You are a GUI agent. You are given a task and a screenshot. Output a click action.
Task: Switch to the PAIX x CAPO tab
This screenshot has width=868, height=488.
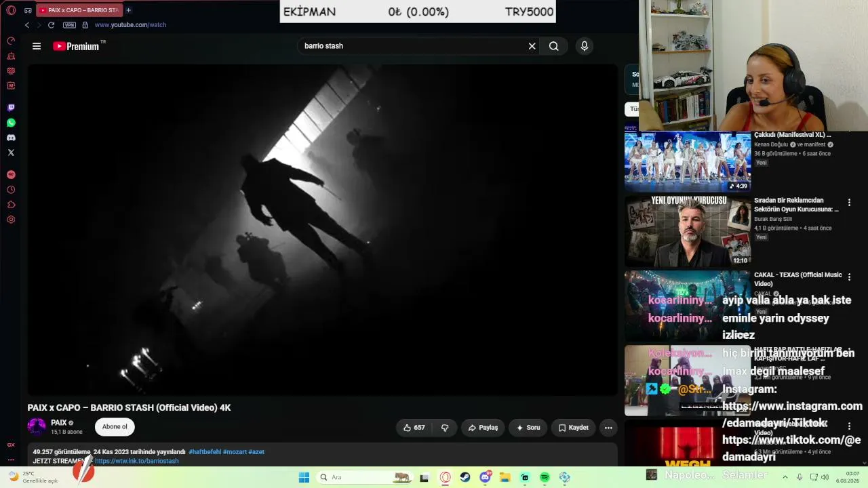coord(78,10)
